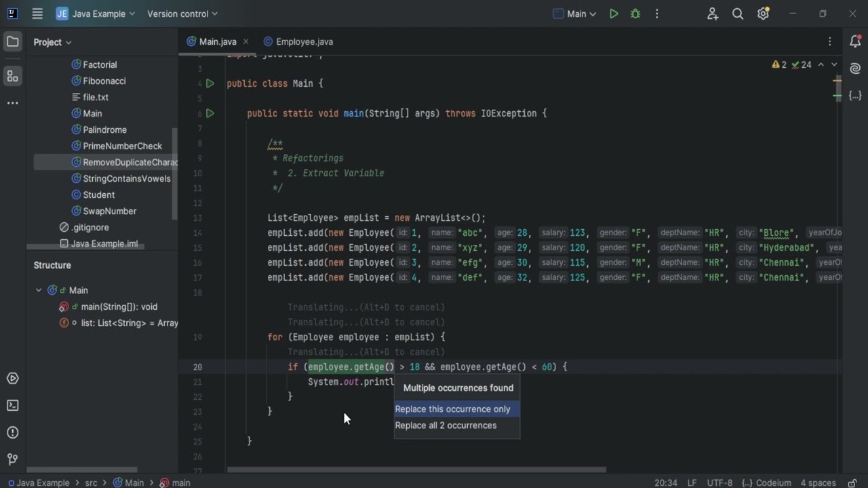Open the Git tool window
The width and height of the screenshot is (868, 488).
tap(12, 459)
